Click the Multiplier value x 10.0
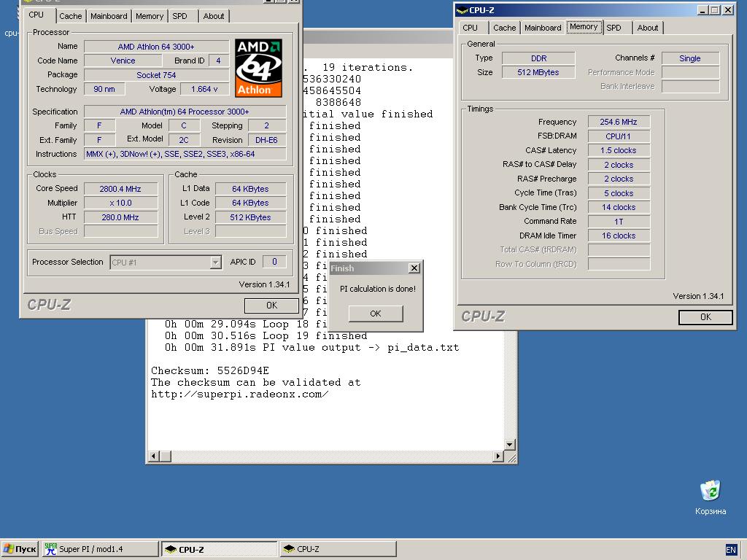The height and width of the screenshot is (560, 747). [120, 203]
